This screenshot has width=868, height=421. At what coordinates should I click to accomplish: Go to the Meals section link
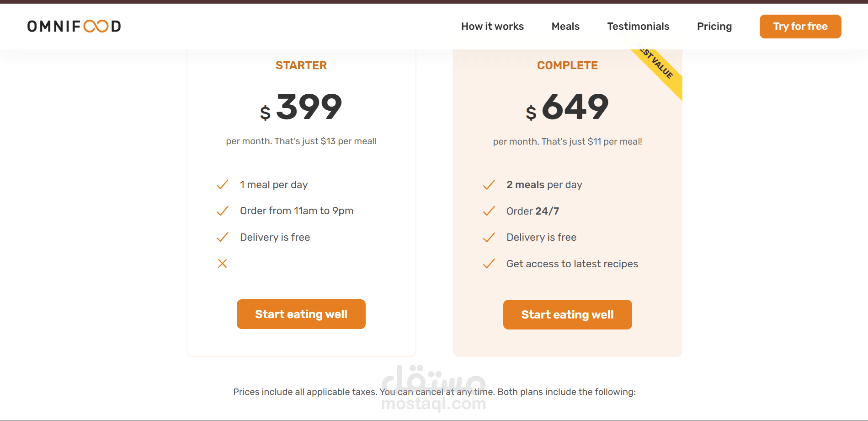(565, 27)
